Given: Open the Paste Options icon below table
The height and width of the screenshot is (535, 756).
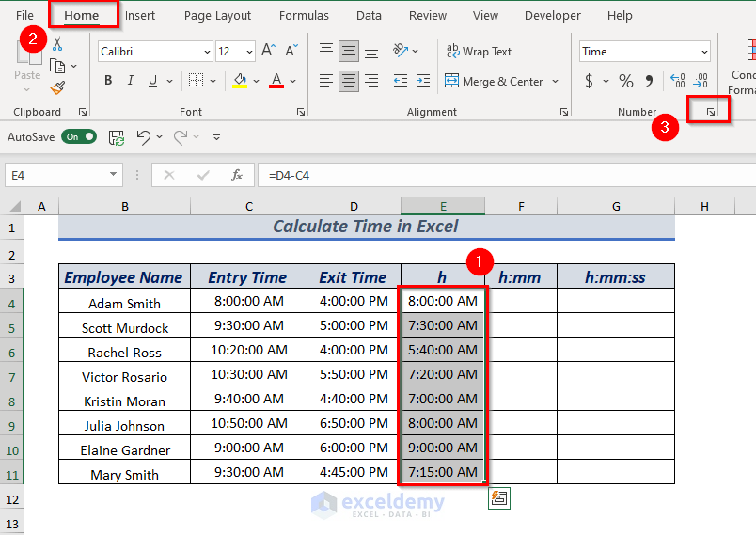Looking at the screenshot, I should coord(498,498).
